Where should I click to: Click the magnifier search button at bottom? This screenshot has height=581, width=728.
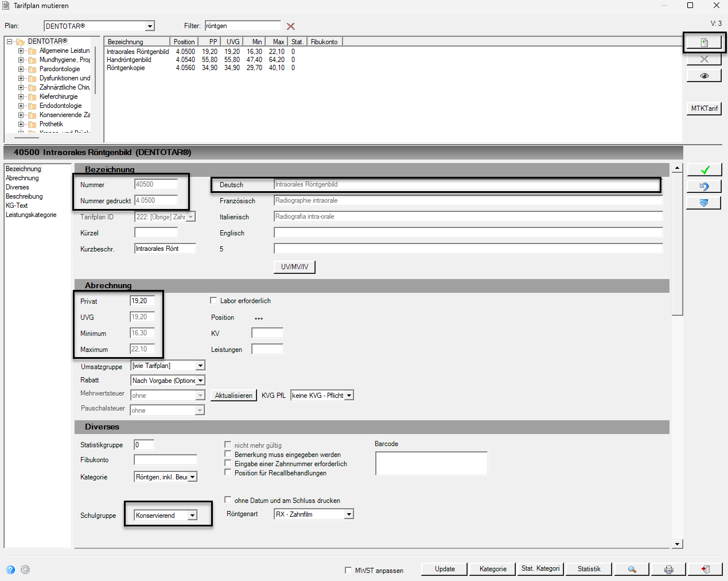coord(632,569)
